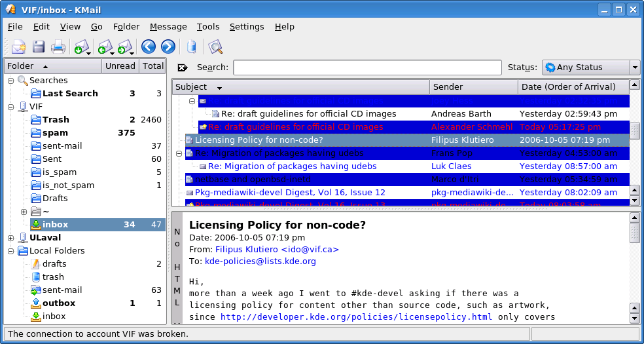The image size is (644, 344).
Task: Go to previous message with blue back arrow
Action: pyautogui.click(x=149, y=47)
